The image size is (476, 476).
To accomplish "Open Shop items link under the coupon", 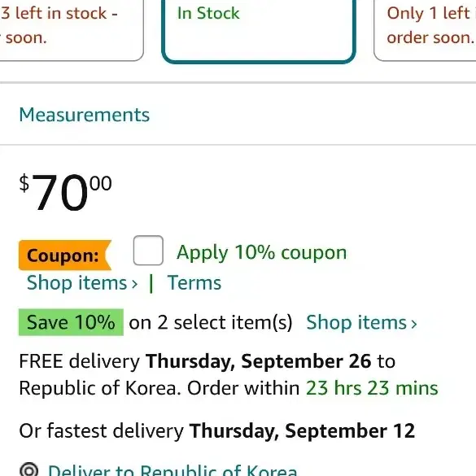I will (x=82, y=282).
